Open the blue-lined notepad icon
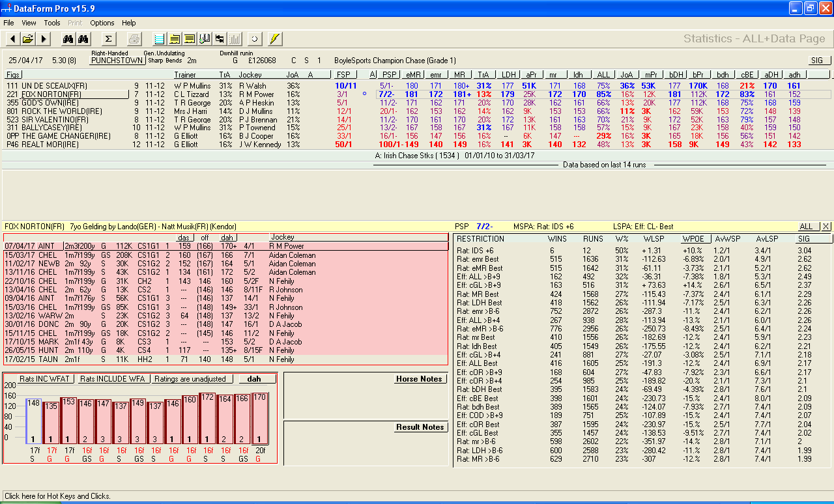 [x=159, y=38]
